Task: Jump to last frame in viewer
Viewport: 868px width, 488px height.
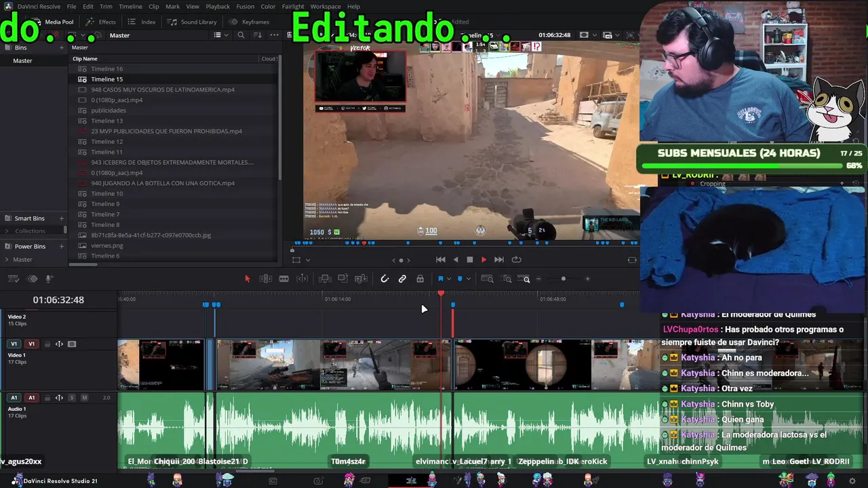Action: (x=499, y=260)
